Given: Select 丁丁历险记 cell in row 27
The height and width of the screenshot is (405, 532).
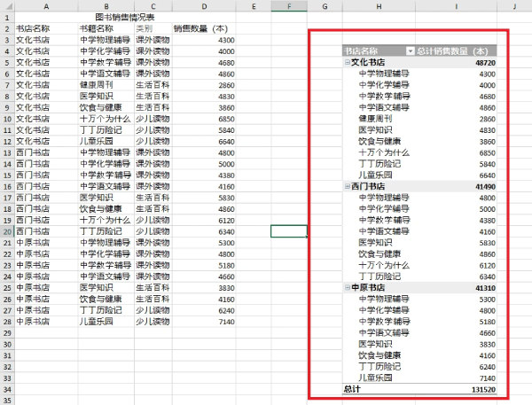Looking at the screenshot, I should (x=106, y=310).
